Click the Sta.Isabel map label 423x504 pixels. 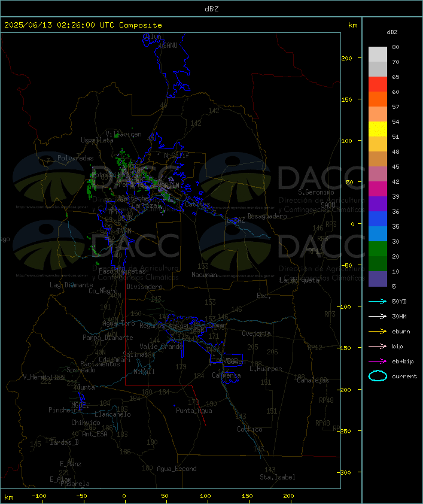[x=278, y=477]
